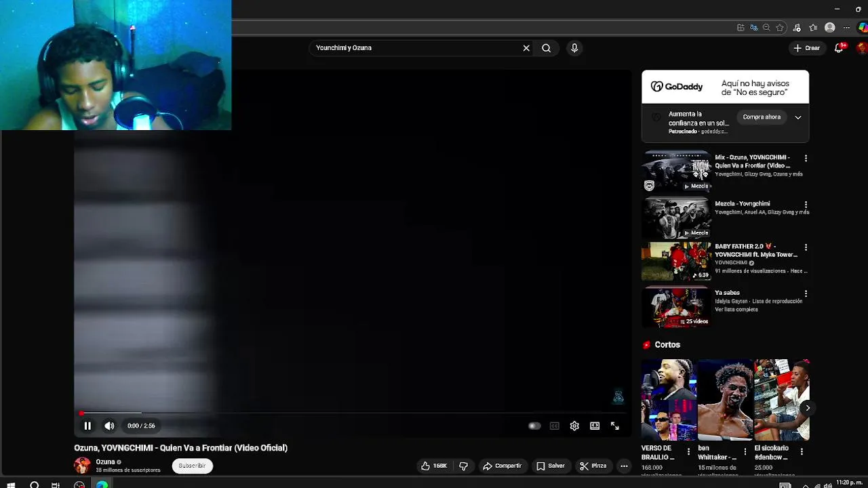Open the YouTube account avatar menu

pos(863,48)
